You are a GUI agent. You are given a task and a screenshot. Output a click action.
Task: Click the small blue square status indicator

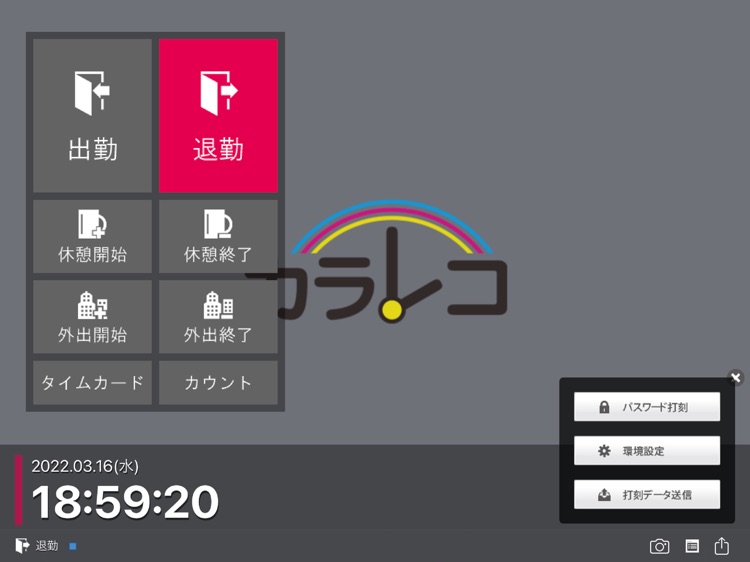pyautogui.click(x=73, y=546)
